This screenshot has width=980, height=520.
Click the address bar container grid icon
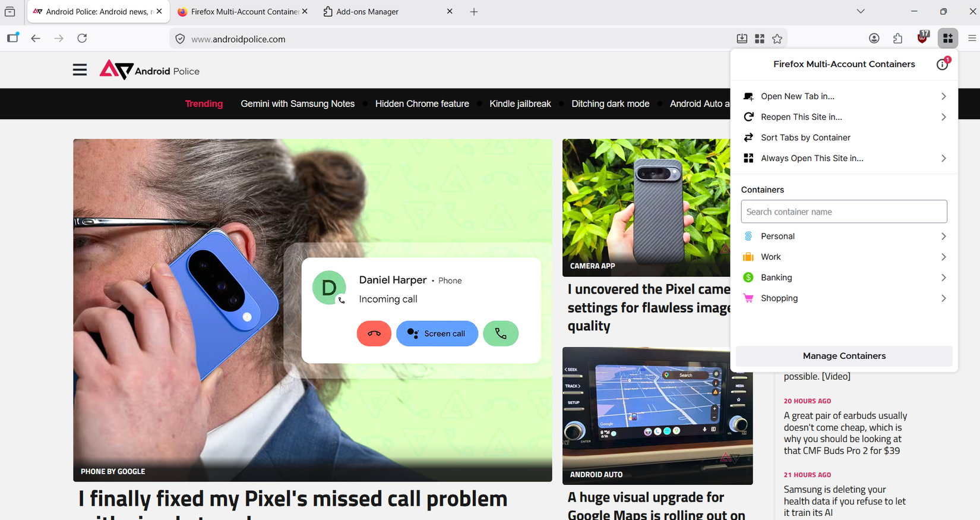(x=759, y=39)
